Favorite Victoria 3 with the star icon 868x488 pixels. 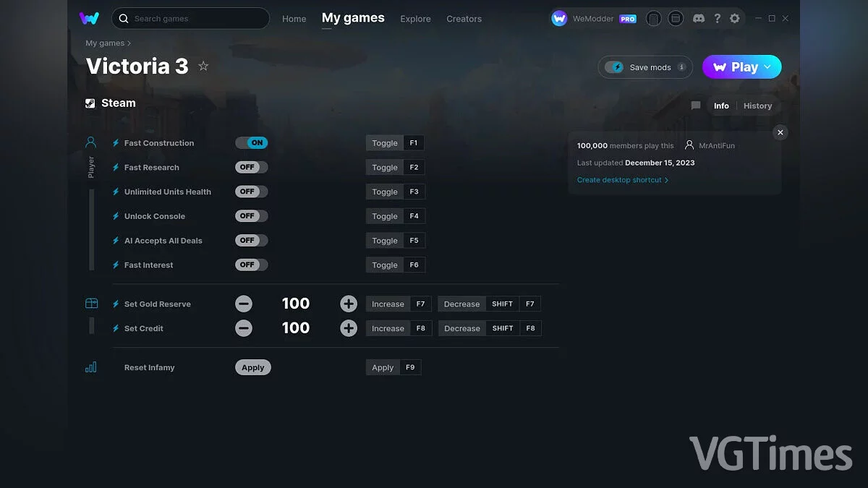203,66
